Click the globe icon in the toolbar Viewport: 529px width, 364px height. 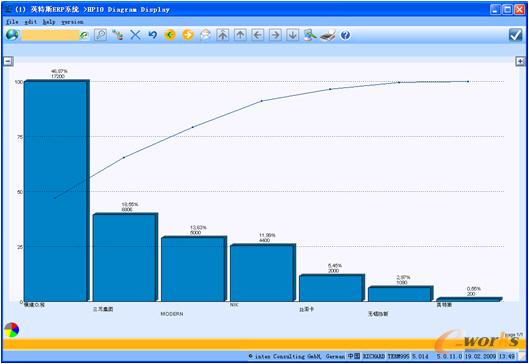point(12,35)
